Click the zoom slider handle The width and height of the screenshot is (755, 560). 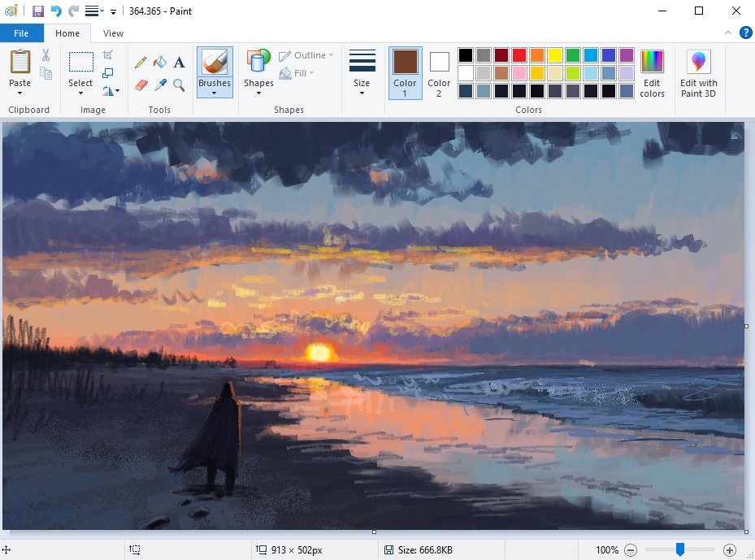pos(680,549)
